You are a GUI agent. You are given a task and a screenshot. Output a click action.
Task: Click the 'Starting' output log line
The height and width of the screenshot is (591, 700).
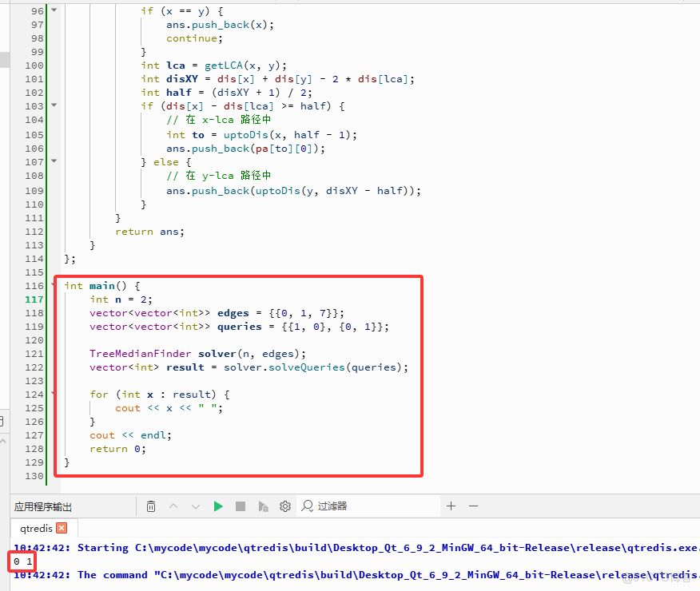coord(356,548)
